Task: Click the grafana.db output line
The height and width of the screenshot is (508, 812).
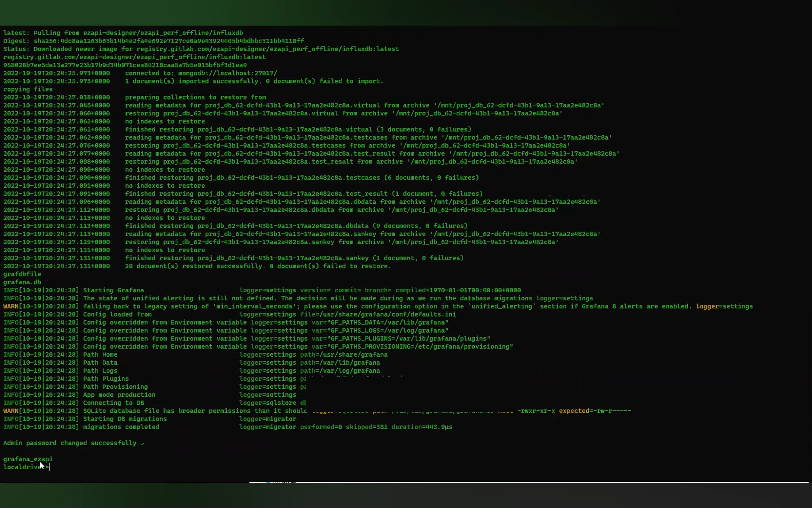Action: point(22,282)
